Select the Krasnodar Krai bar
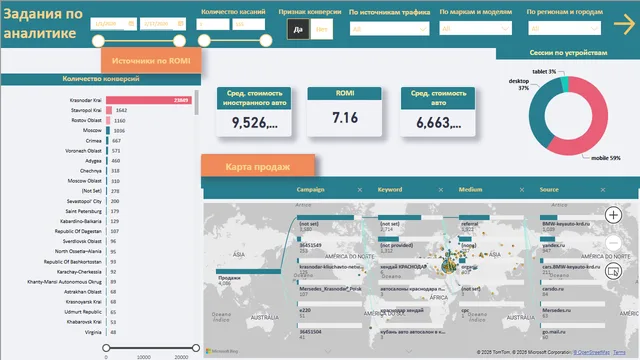This screenshot has width=640, height=360. click(x=149, y=100)
